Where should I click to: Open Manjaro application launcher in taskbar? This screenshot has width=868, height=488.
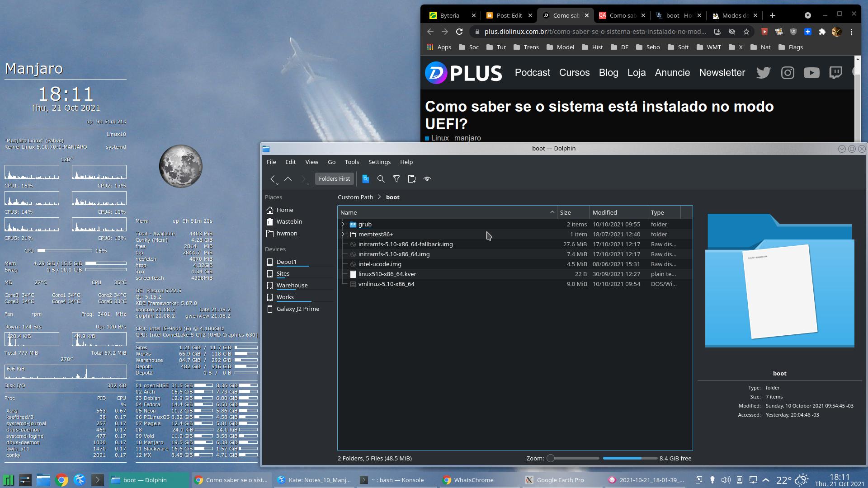9,480
